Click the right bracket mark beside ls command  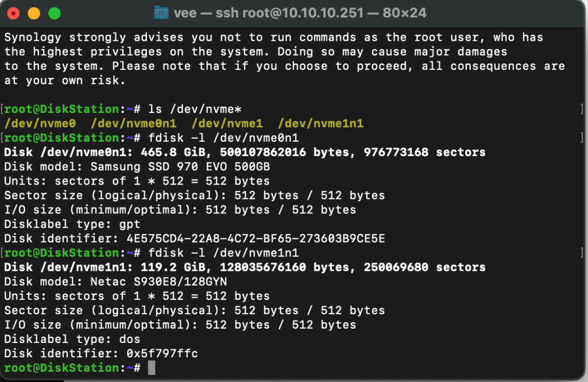[582, 109]
